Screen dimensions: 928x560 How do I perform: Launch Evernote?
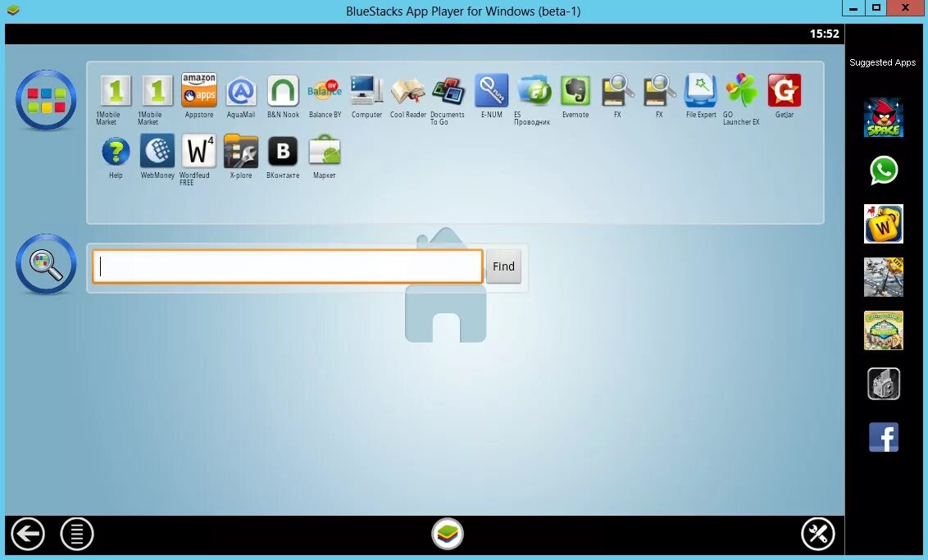575,90
